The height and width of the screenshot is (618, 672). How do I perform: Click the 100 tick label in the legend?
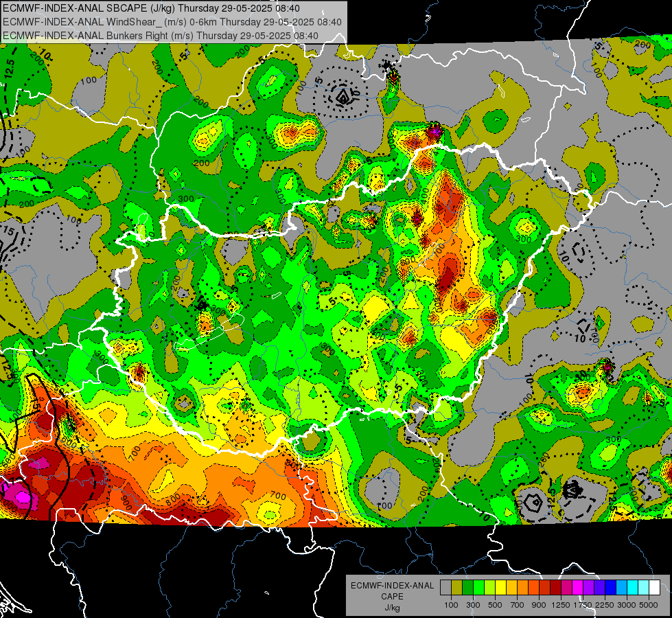point(451,605)
